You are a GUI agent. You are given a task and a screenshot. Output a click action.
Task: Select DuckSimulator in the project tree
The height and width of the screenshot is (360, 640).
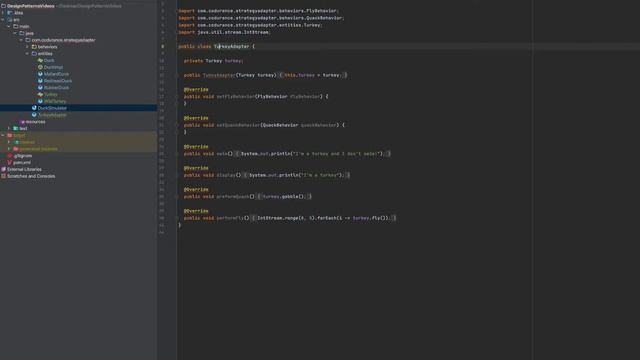(52, 108)
